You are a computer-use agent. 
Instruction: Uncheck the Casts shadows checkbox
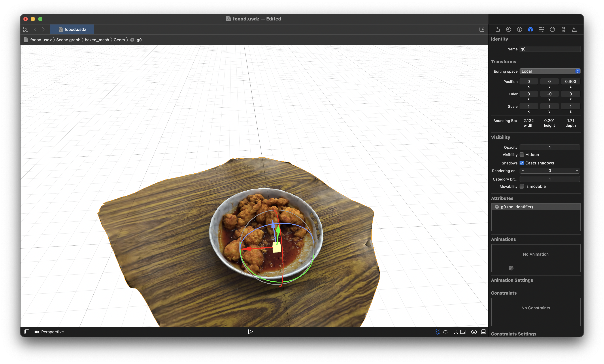click(522, 163)
